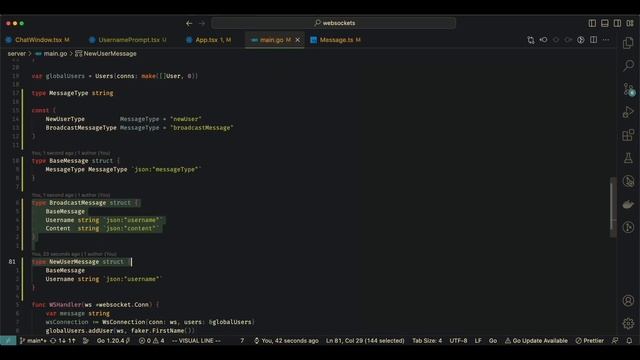Open the Source Control view
Screen dimensions: 640x360
coord(628,89)
